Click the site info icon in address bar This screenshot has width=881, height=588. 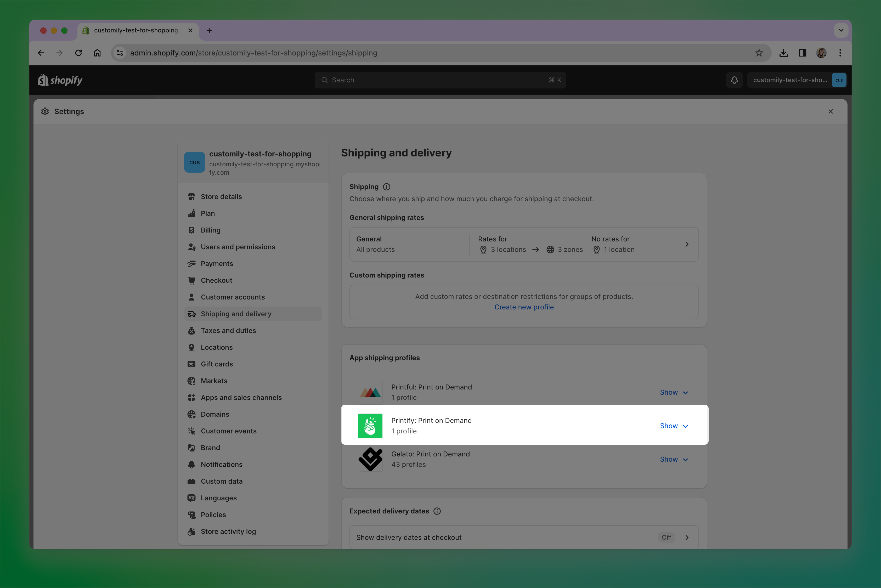pos(120,53)
